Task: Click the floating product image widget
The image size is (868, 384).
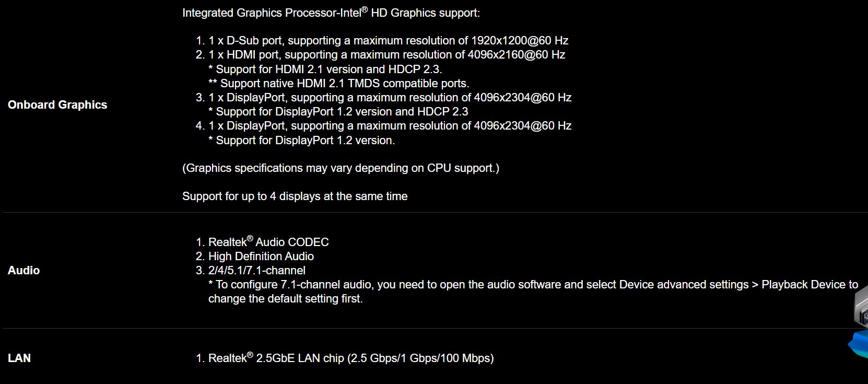Action: 858,324
